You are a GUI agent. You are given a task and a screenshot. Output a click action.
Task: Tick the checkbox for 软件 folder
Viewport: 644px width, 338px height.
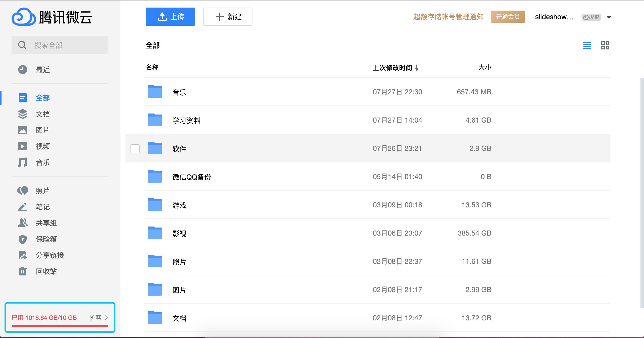click(135, 149)
